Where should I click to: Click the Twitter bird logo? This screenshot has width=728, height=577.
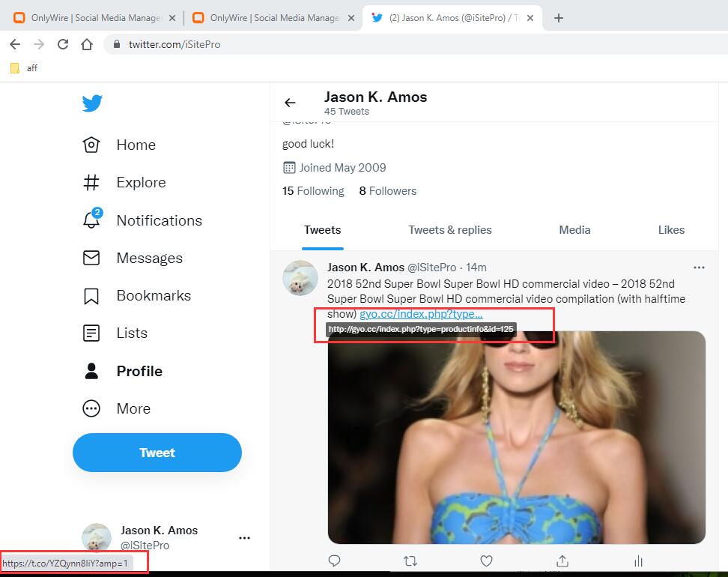click(92, 103)
